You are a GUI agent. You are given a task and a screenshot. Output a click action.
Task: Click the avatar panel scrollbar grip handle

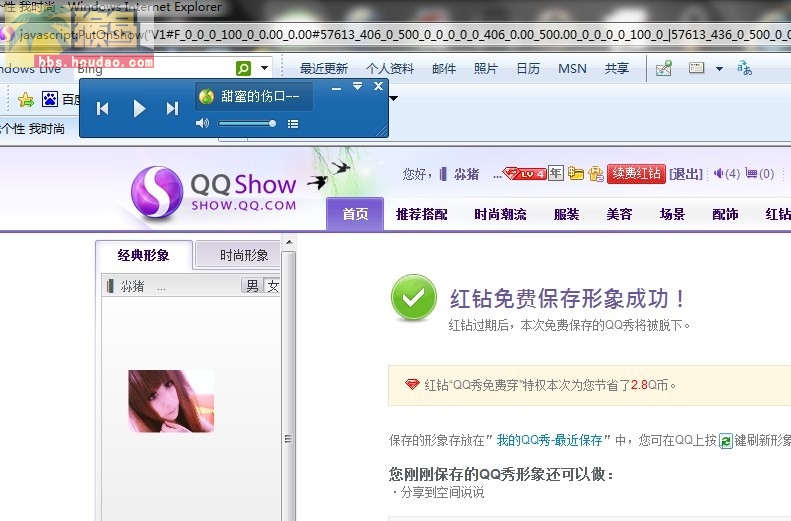(289, 439)
